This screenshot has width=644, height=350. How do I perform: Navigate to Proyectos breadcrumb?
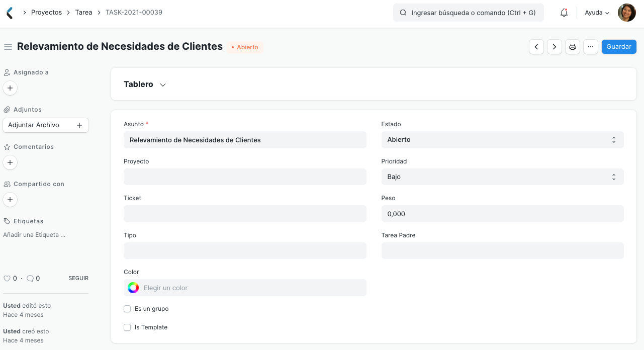46,13
